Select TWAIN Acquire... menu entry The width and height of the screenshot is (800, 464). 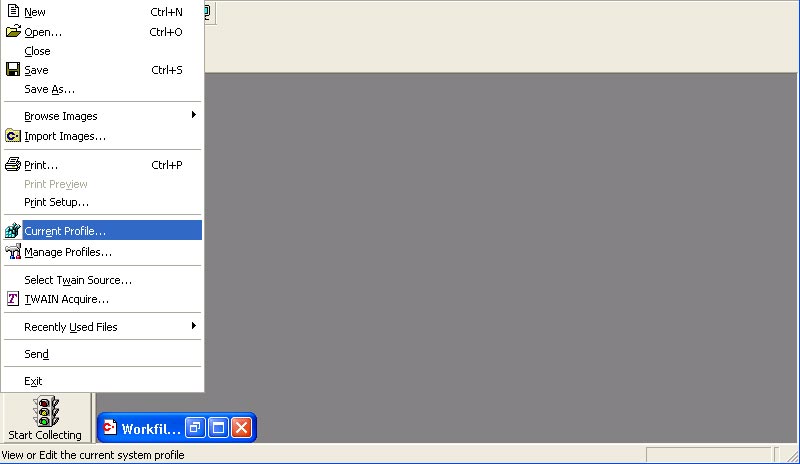102,299
